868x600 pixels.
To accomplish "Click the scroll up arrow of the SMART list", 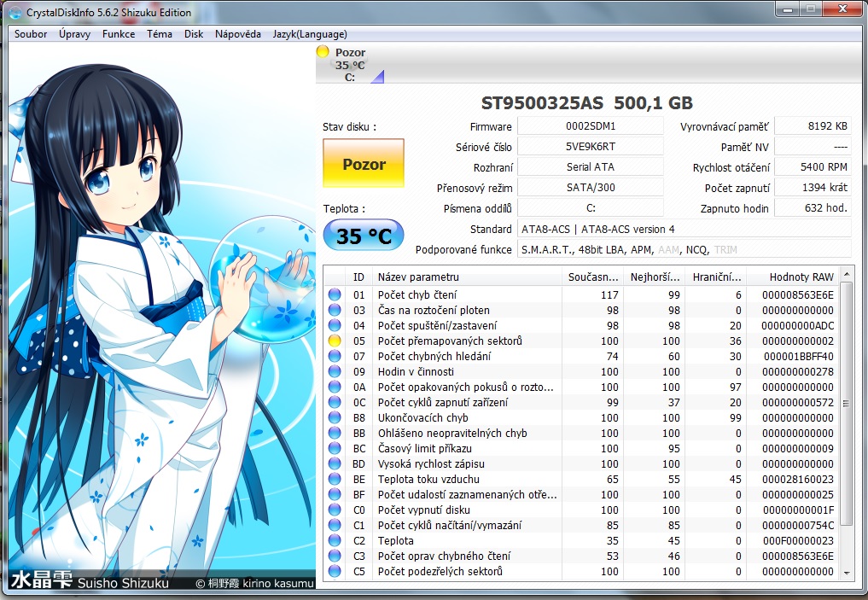I will [x=846, y=275].
